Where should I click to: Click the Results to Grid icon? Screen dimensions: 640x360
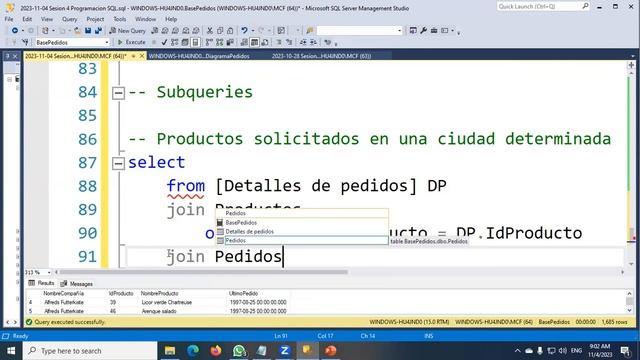pyautogui.click(x=254, y=42)
